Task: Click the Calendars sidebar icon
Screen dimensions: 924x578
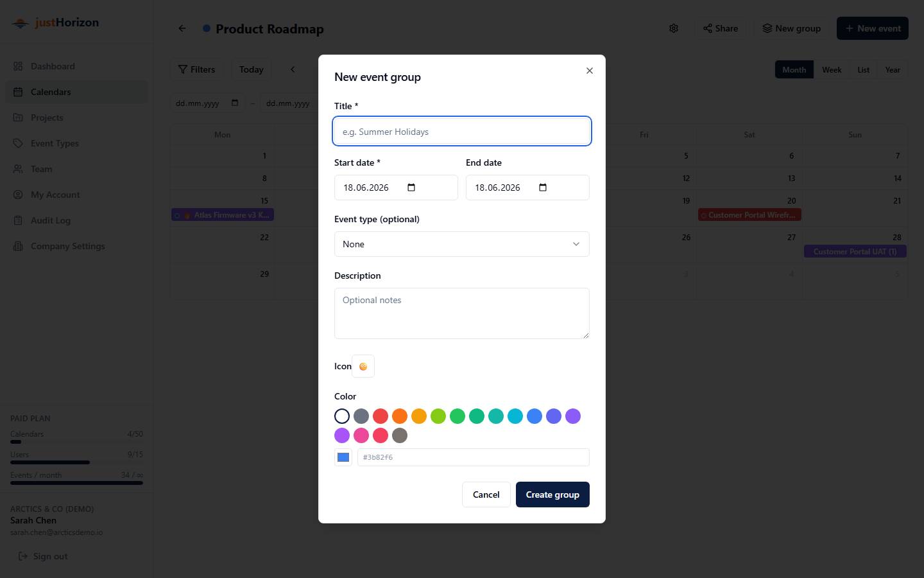Action: click(x=18, y=92)
